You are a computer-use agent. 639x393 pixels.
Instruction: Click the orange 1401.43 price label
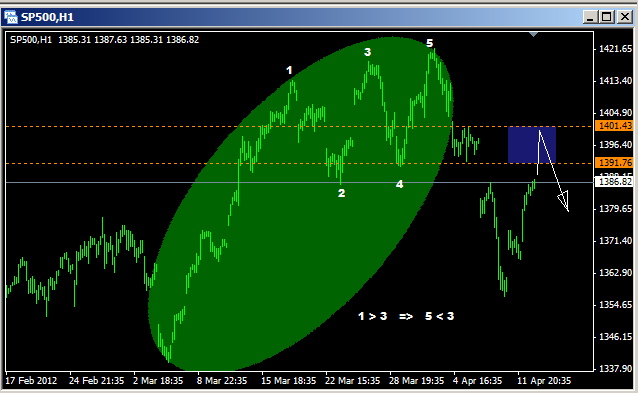tap(615, 126)
